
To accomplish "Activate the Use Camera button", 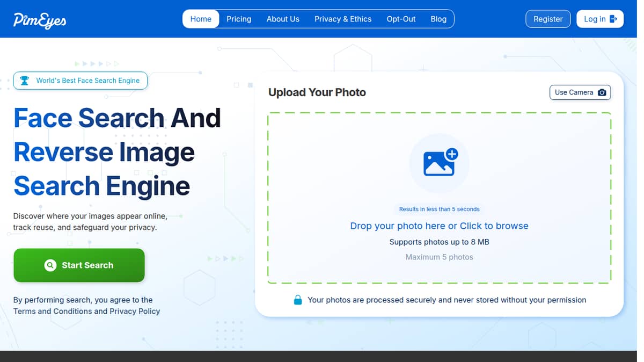I will [580, 92].
